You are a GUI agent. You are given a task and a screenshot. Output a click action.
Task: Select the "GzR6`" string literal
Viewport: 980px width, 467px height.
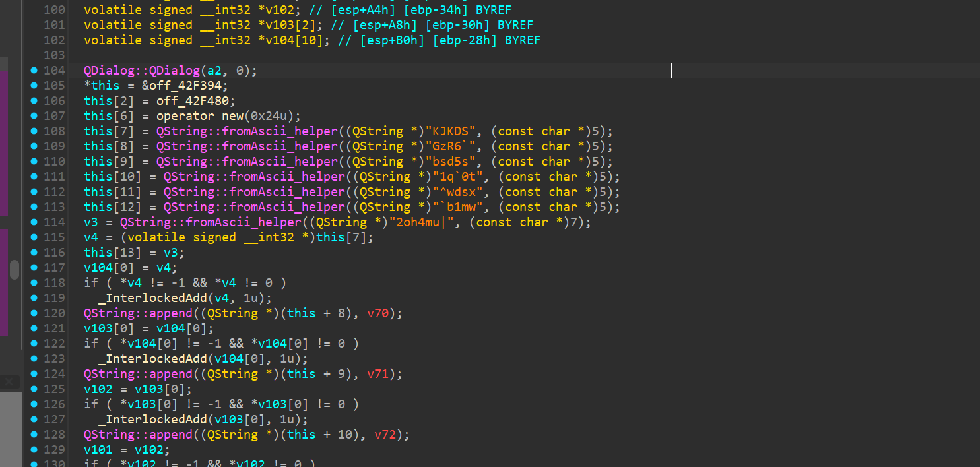tap(451, 146)
